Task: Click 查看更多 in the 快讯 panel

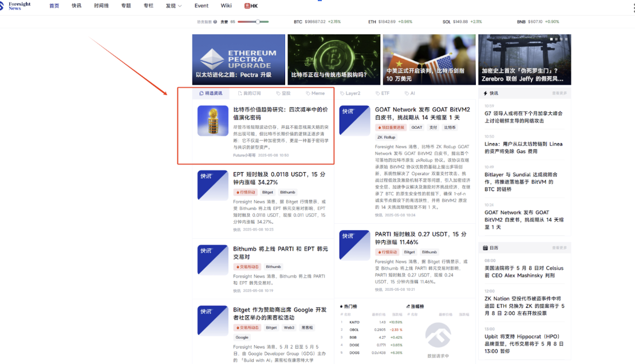Action: coord(559,93)
